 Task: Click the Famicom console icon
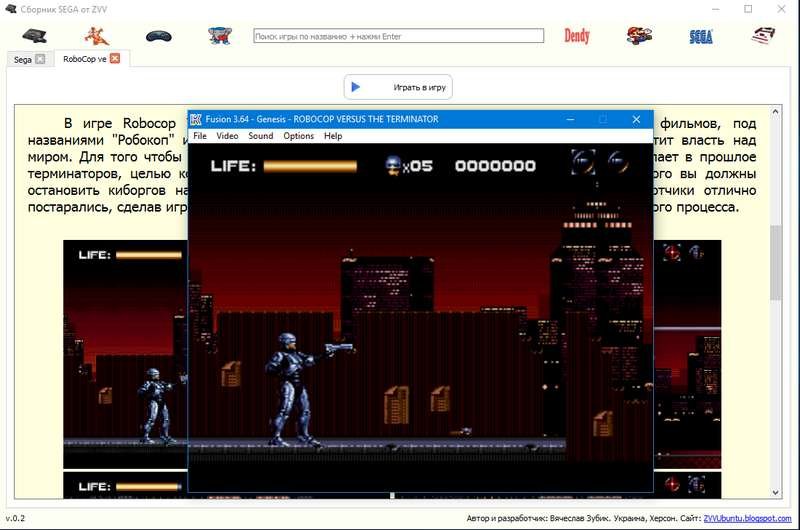(764, 36)
